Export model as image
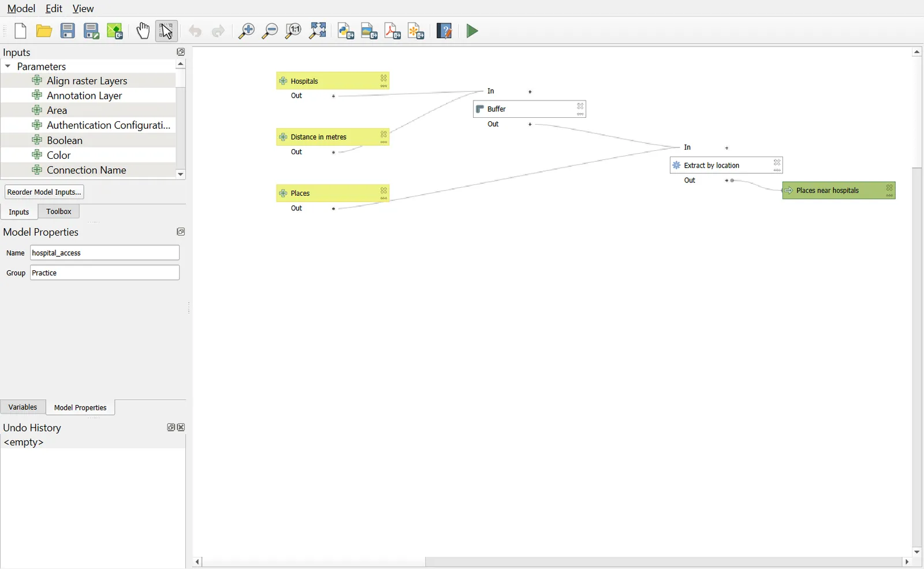Viewport: 924px width, 569px height. coord(369,31)
